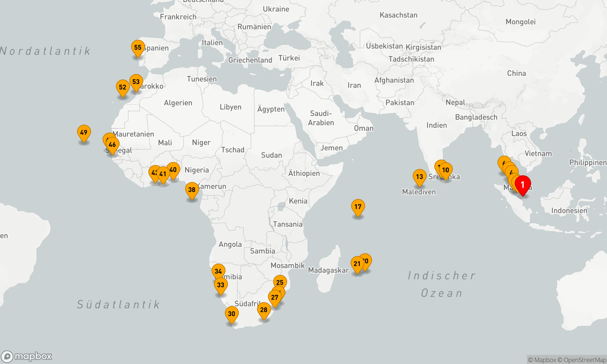Screen dimensions: 607x364
Task: Open the © Mapbox attribution link
Action: pyautogui.click(x=542, y=360)
